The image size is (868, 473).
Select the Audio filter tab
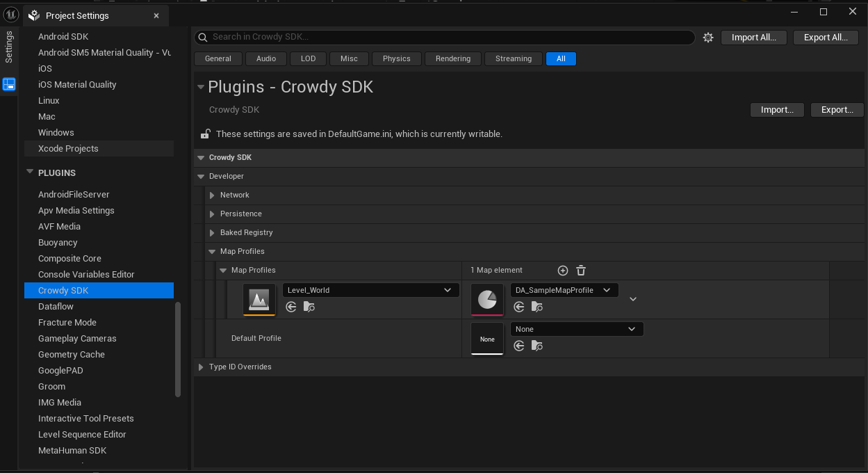[x=266, y=59]
